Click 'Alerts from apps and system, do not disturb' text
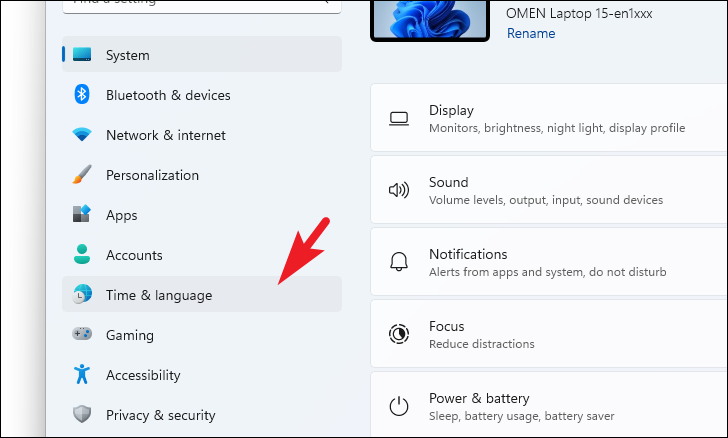Image resolution: width=728 pixels, height=438 pixels. 547,272
